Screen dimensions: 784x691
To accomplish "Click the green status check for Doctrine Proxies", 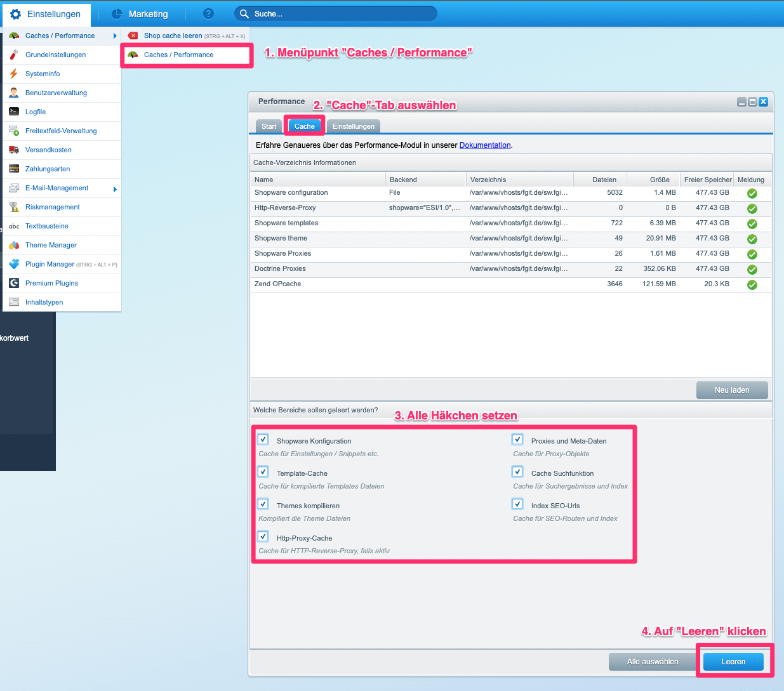I will [752, 270].
